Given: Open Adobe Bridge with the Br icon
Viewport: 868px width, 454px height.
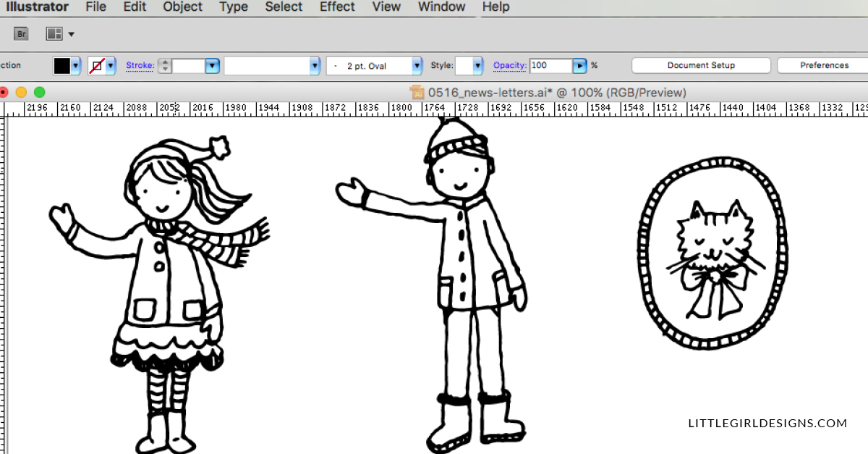Looking at the screenshot, I should pos(21,34).
